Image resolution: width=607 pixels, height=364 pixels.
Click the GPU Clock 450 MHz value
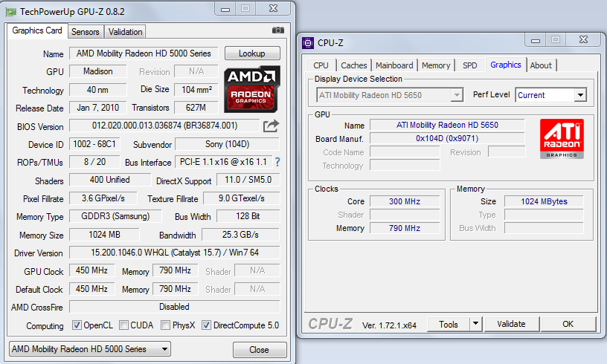point(91,270)
